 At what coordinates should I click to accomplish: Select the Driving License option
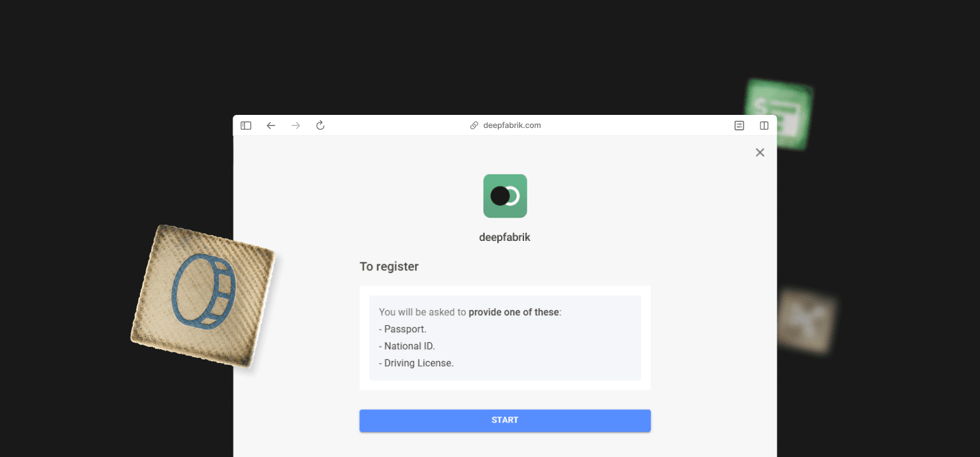point(416,362)
